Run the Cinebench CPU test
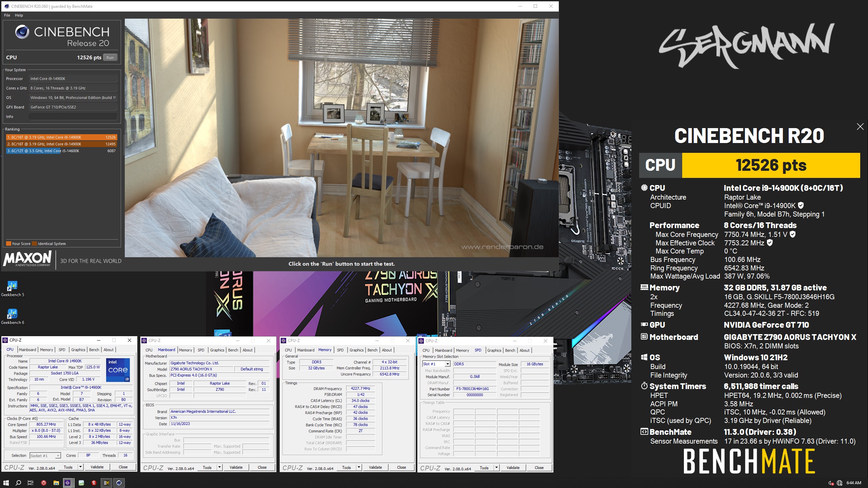868x488 pixels. pyautogui.click(x=110, y=58)
